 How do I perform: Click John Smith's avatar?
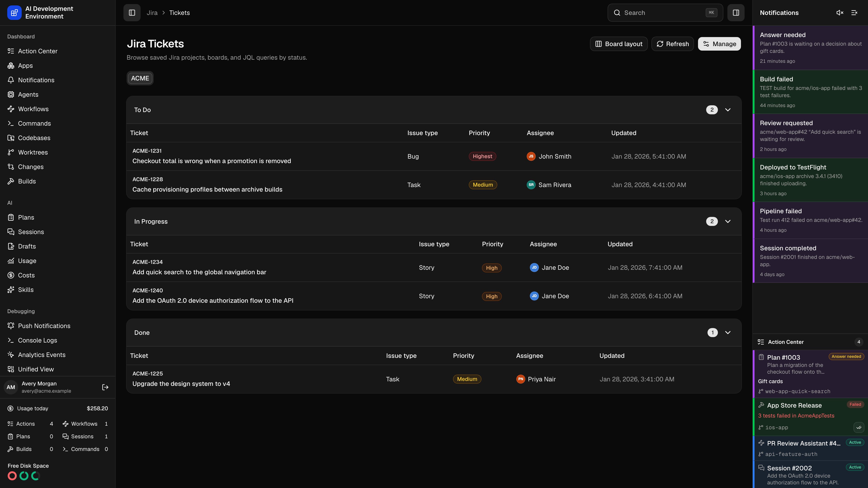(531, 156)
